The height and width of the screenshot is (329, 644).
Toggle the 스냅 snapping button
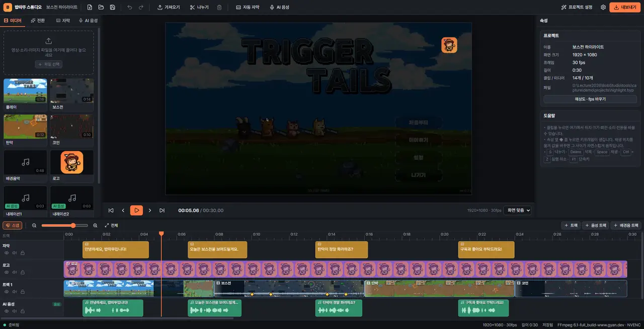(x=12, y=225)
